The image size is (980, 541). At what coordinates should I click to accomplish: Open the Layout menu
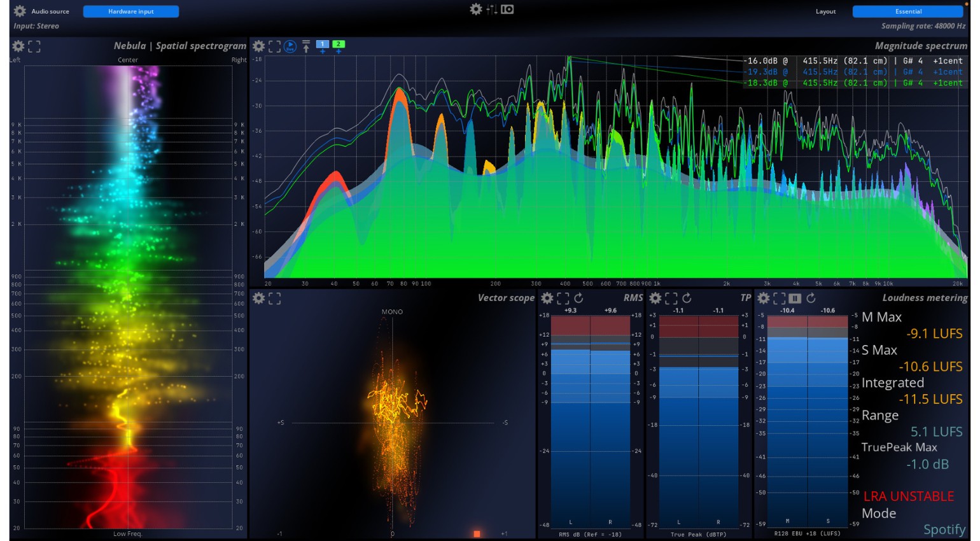tap(825, 11)
